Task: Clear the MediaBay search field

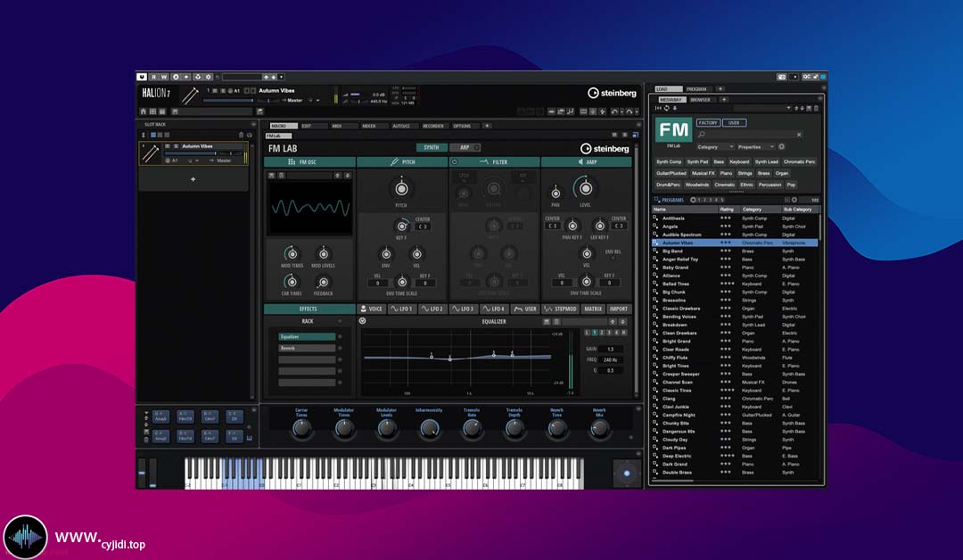Action: (799, 135)
